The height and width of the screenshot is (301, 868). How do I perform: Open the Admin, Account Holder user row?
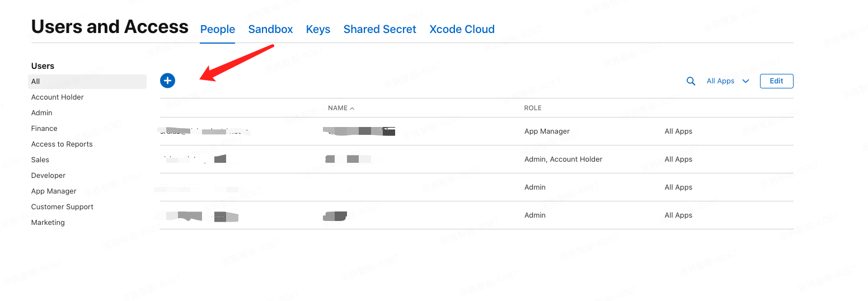[x=476, y=159]
